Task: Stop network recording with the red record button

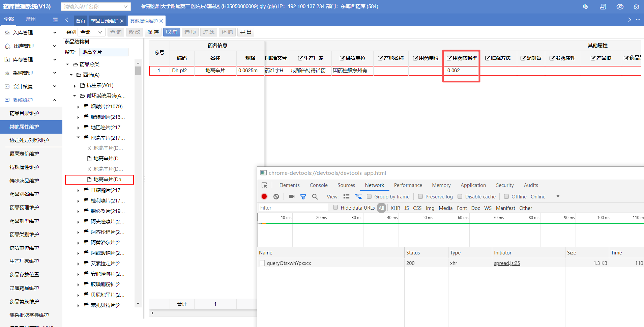Action: pos(264,196)
